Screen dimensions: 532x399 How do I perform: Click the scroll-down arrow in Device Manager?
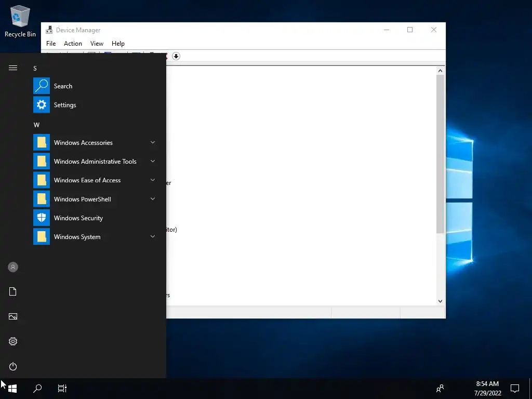[x=440, y=301]
